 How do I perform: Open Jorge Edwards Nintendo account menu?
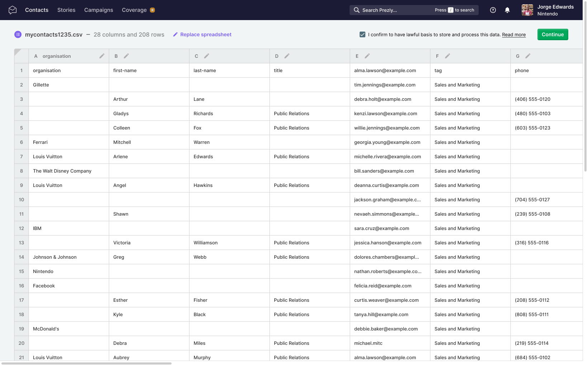click(547, 10)
